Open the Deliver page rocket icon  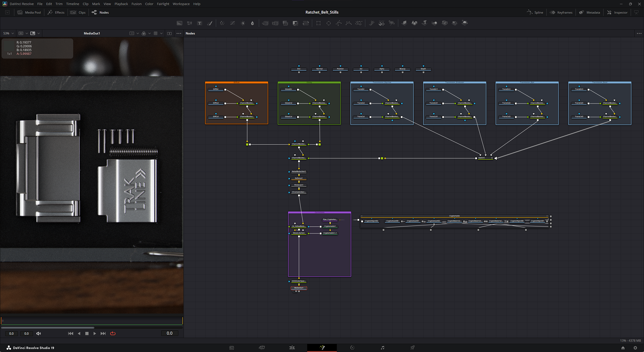tap(413, 348)
